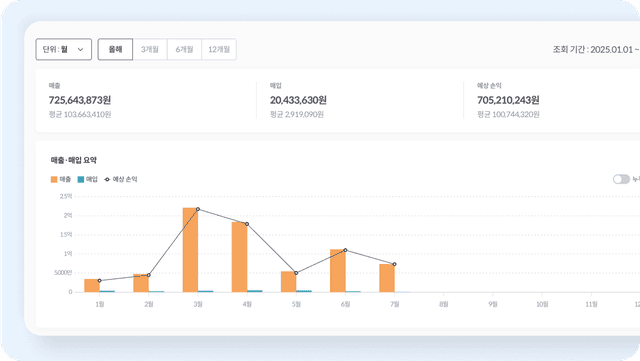Click the April orange sales bar
This screenshot has height=361, width=640.
click(x=239, y=257)
